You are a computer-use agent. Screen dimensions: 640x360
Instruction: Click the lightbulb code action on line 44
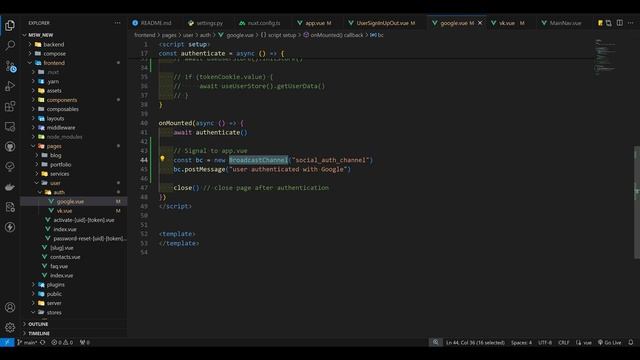point(162,159)
